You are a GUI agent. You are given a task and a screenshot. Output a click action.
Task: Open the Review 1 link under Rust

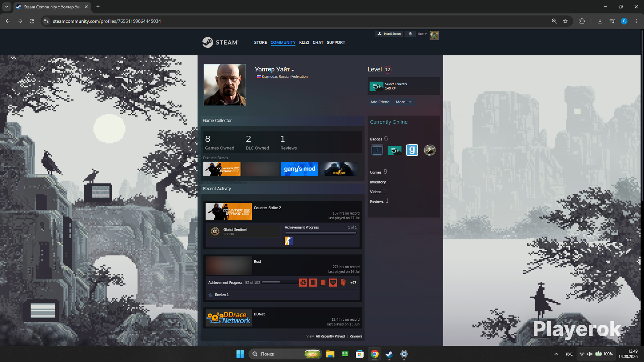point(222,295)
